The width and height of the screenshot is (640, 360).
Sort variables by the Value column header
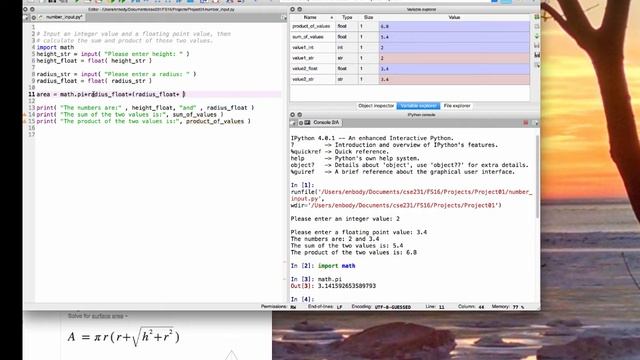tap(454, 18)
